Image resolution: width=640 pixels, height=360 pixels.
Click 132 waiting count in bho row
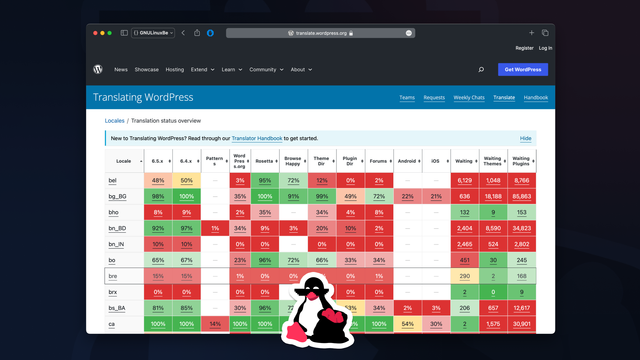[464, 212]
